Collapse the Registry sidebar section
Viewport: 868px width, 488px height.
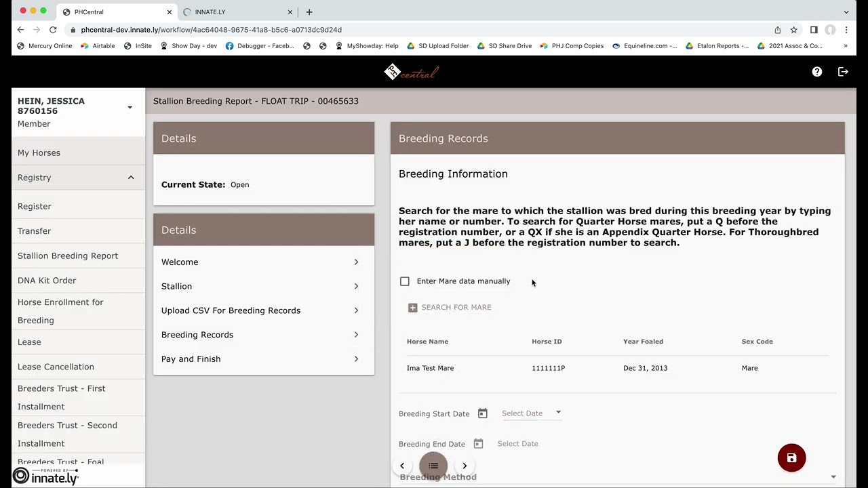pyautogui.click(x=131, y=178)
